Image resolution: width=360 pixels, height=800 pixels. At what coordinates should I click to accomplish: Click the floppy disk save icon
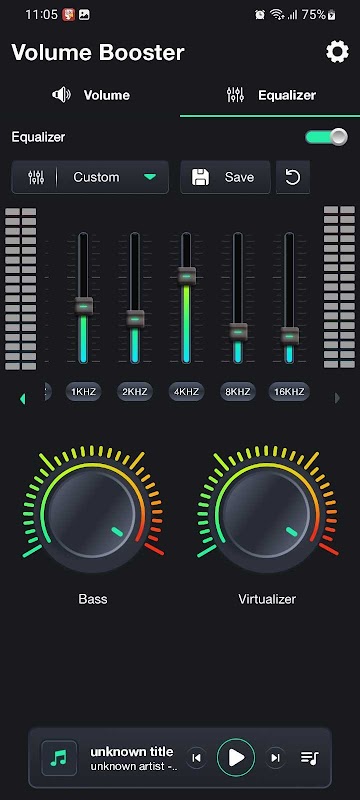pyautogui.click(x=200, y=177)
